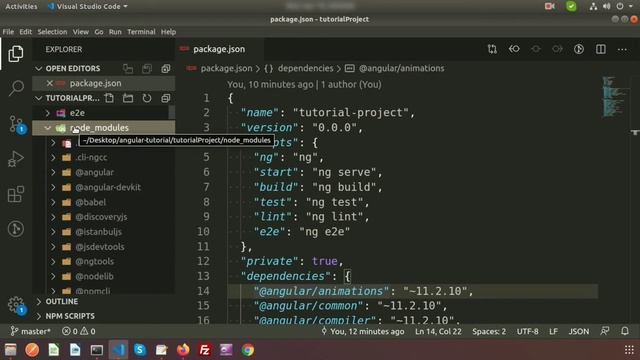This screenshot has height=360, width=640.
Task: Open Activities overview
Action: (x=21, y=7)
